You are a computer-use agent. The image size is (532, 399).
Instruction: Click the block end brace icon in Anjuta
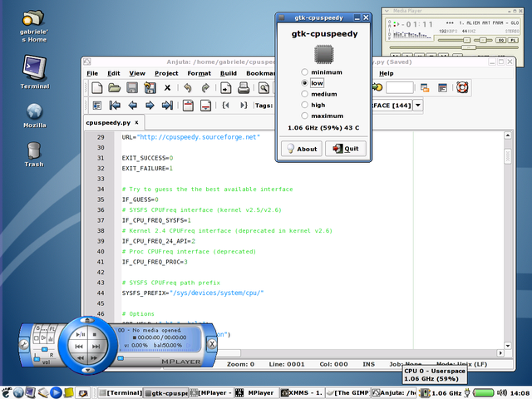(244, 106)
